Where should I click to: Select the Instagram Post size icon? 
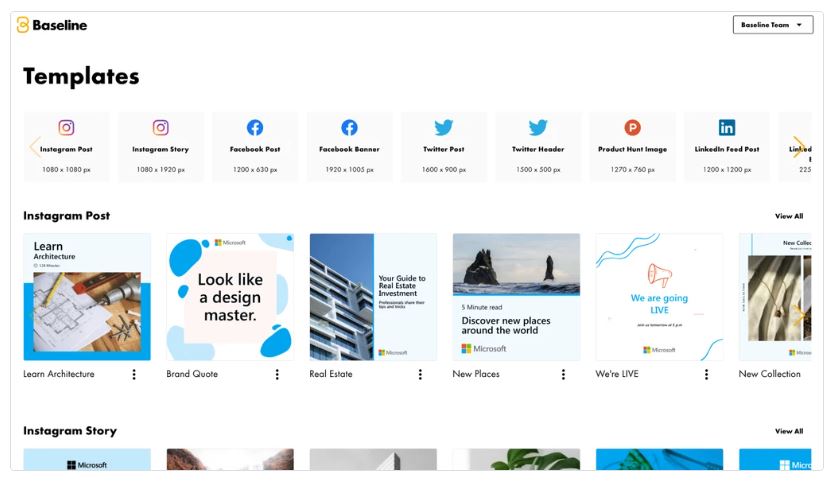coord(66,128)
